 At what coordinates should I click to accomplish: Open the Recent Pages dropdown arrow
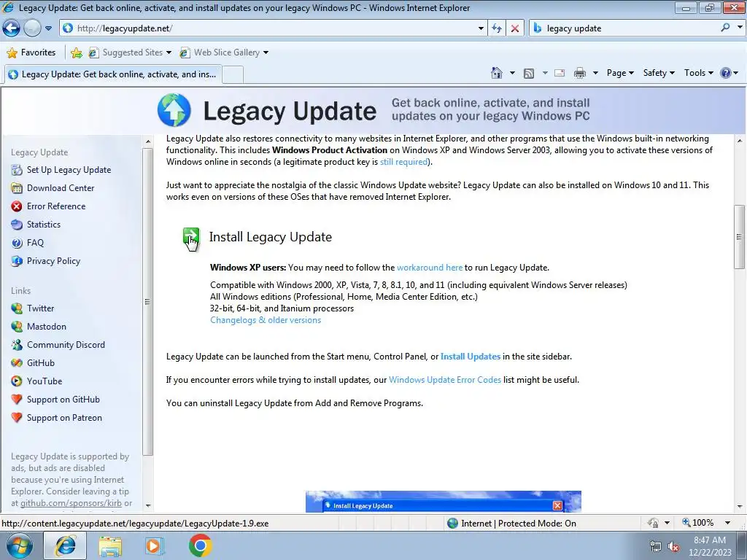click(x=48, y=28)
